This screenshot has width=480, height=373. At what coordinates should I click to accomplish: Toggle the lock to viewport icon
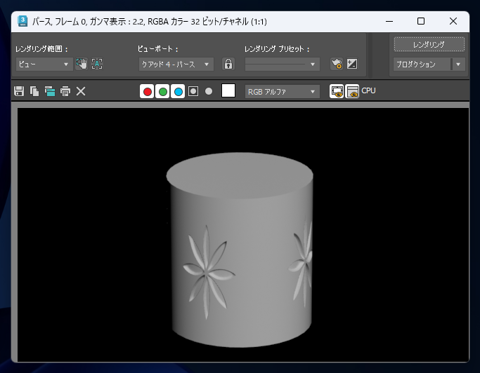(x=228, y=64)
